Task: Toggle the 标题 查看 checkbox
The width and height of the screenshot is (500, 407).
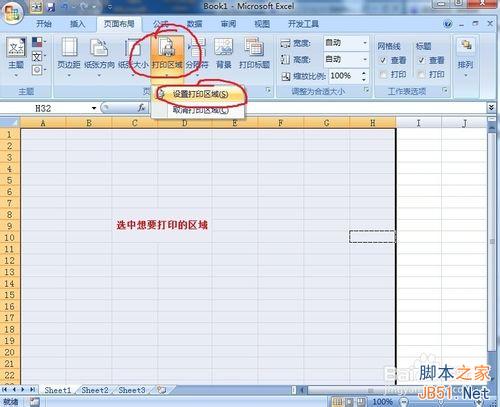Action: tap(421, 60)
